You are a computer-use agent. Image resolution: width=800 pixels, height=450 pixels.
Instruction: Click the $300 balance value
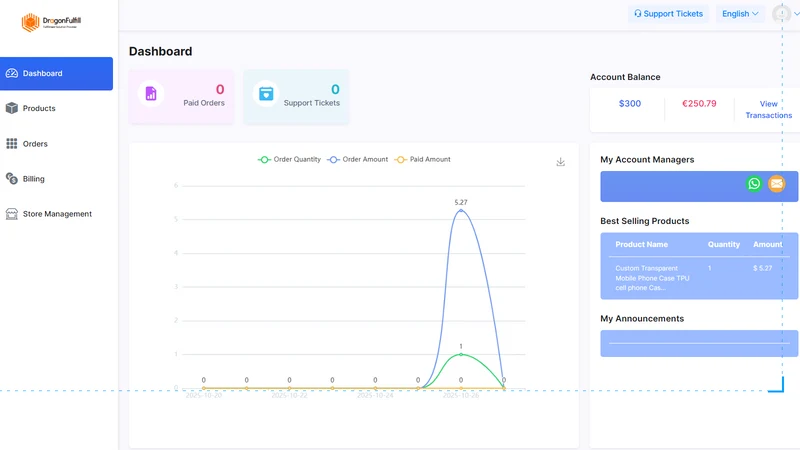coord(630,104)
